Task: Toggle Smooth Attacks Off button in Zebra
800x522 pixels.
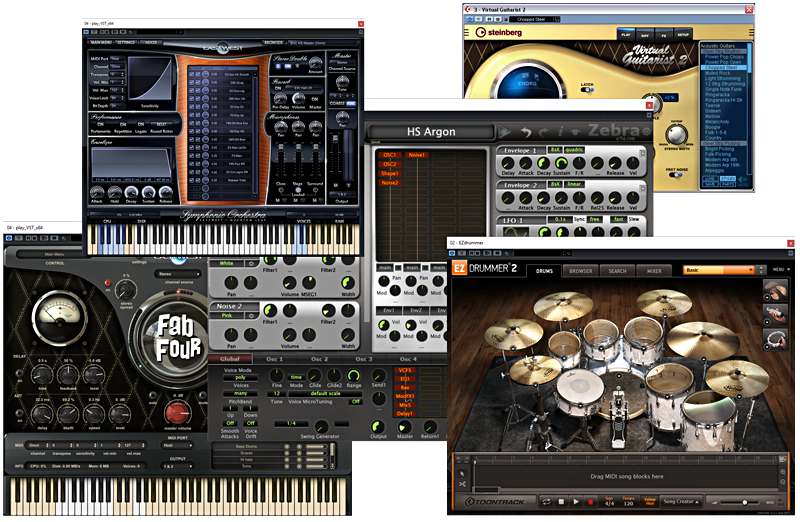Action: 230,423
